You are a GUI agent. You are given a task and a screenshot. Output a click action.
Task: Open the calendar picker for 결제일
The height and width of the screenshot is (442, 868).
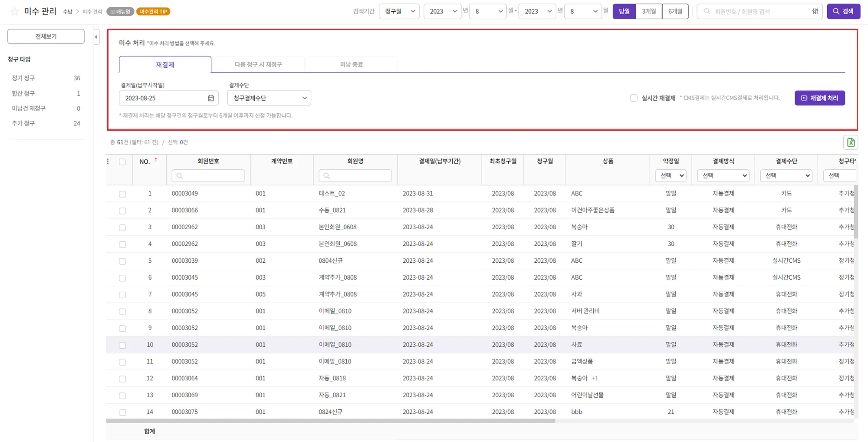(x=211, y=98)
